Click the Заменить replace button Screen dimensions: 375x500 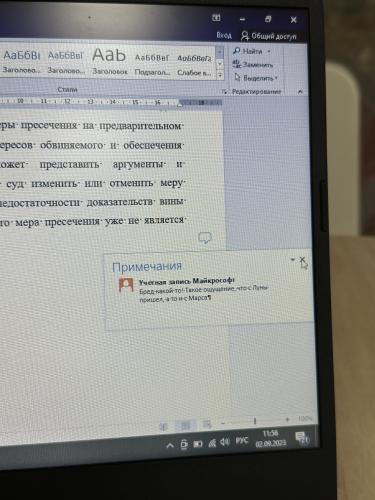point(253,64)
